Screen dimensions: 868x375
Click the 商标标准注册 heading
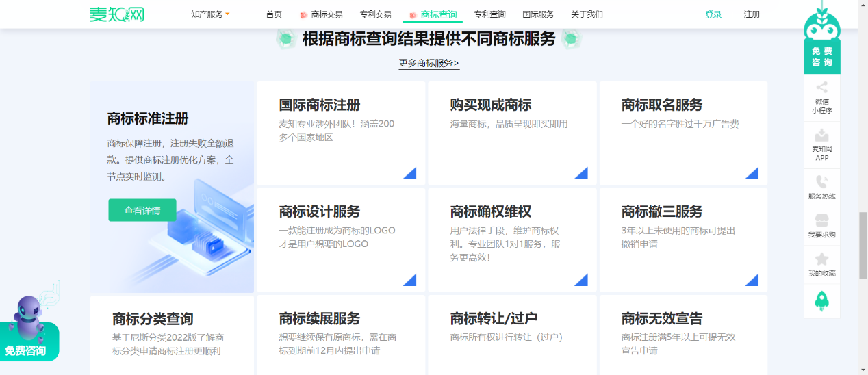[x=148, y=118]
